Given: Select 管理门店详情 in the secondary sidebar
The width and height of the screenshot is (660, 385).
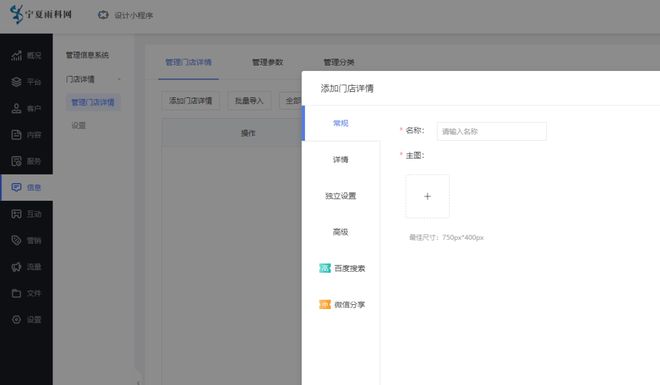Looking at the screenshot, I should point(93,102).
